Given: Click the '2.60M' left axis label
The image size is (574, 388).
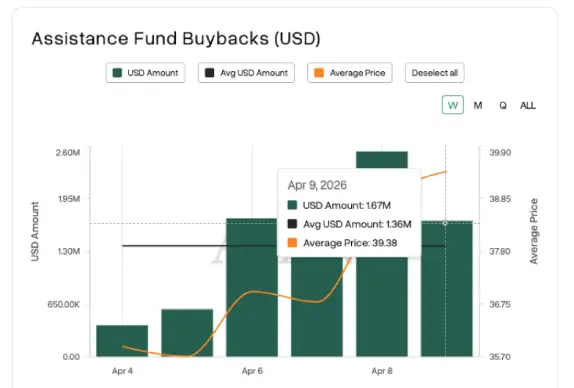Looking at the screenshot, I should click(x=68, y=153).
